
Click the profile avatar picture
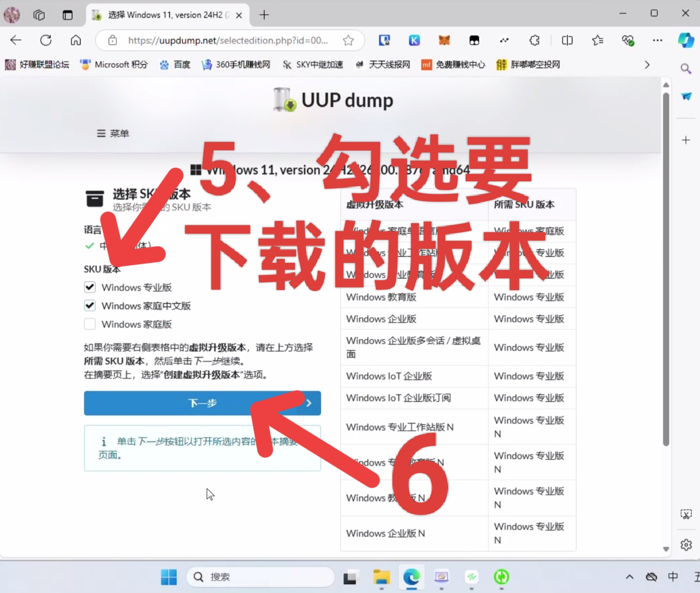12,15
